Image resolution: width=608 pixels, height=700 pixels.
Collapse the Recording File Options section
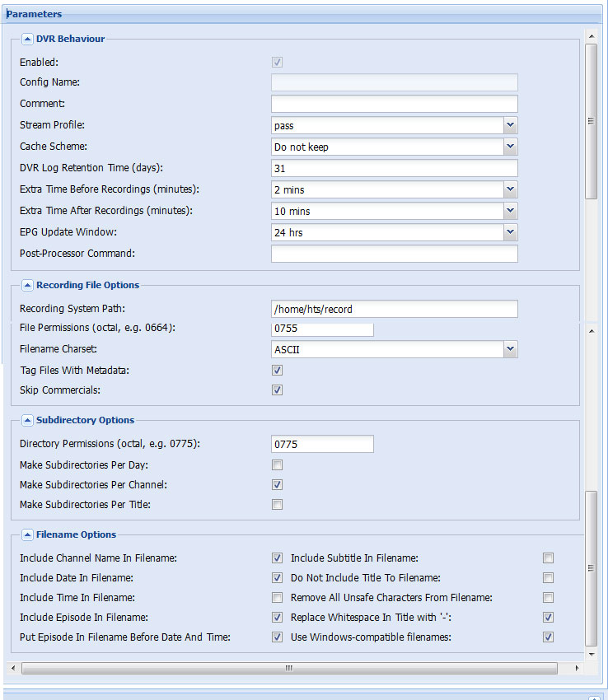pyautogui.click(x=27, y=285)
